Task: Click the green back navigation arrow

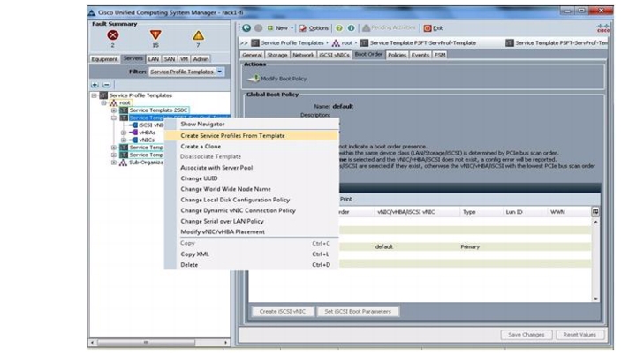Action: [246, 27]
